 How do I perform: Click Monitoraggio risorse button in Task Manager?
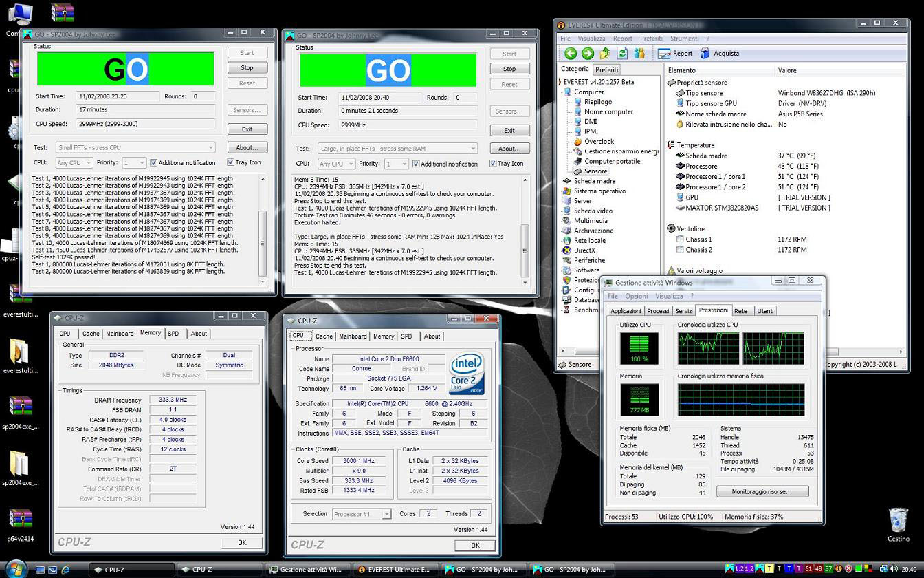point(762,491)
